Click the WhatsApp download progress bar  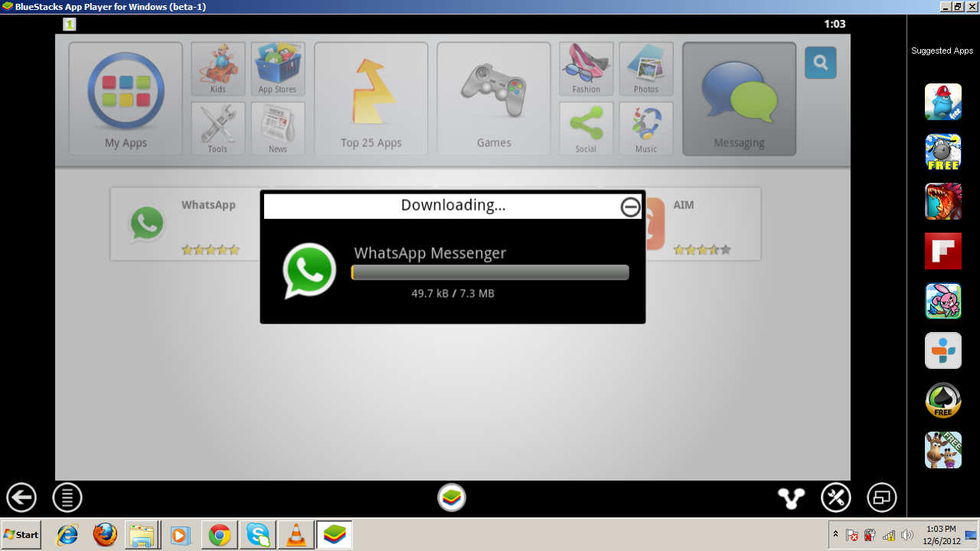point(490,272)
